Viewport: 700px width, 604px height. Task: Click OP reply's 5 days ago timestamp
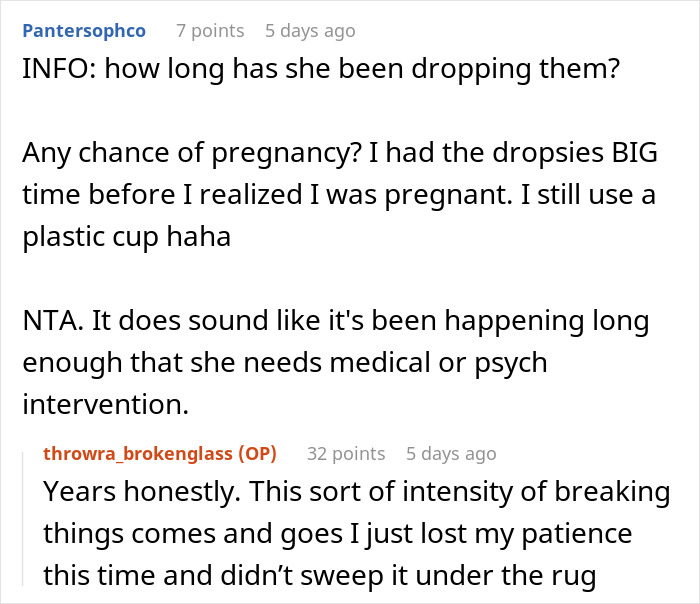click(450, 453)
